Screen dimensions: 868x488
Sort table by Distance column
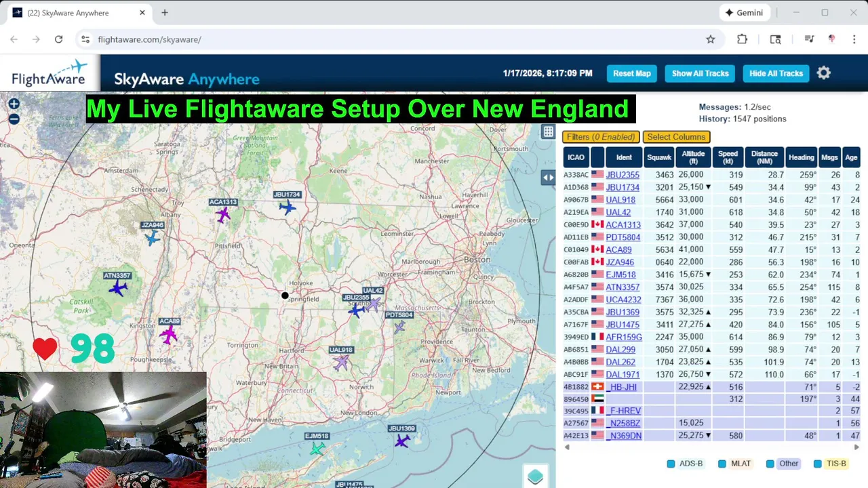tap(764, 157)
